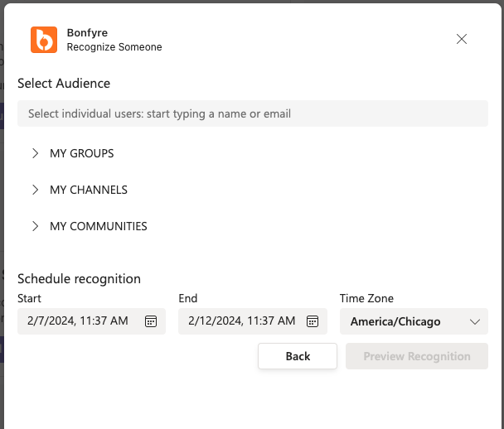Close the Recognize Someone dialog
The height and width of the screenshot is (429, 504).
(x=462, y=39)
